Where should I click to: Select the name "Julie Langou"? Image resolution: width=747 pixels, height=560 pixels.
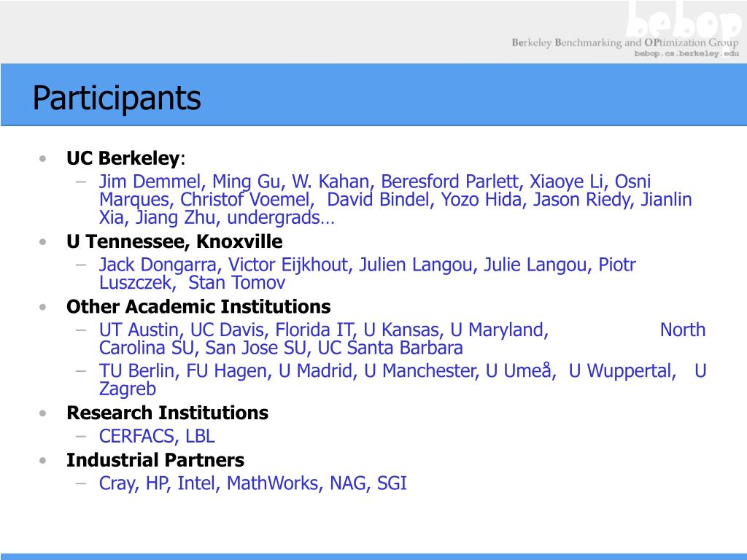(x=535, y=265)
